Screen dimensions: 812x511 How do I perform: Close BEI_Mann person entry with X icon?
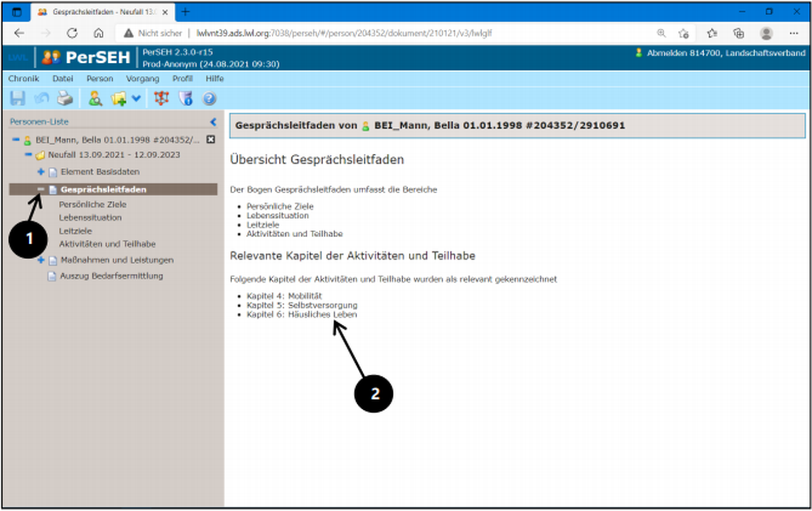pyautogui.click(x=211, y=140)
